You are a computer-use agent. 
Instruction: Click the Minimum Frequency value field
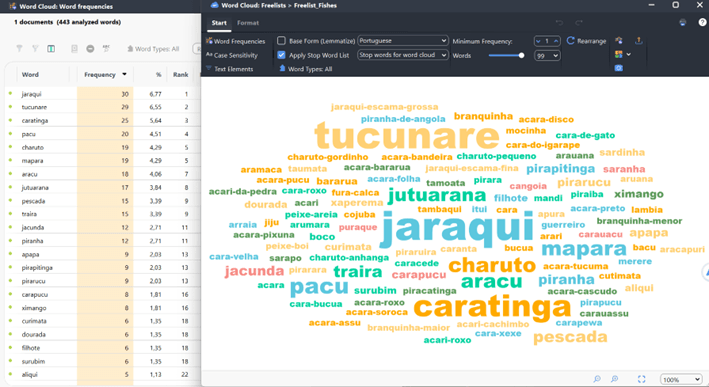pos(547,41)
